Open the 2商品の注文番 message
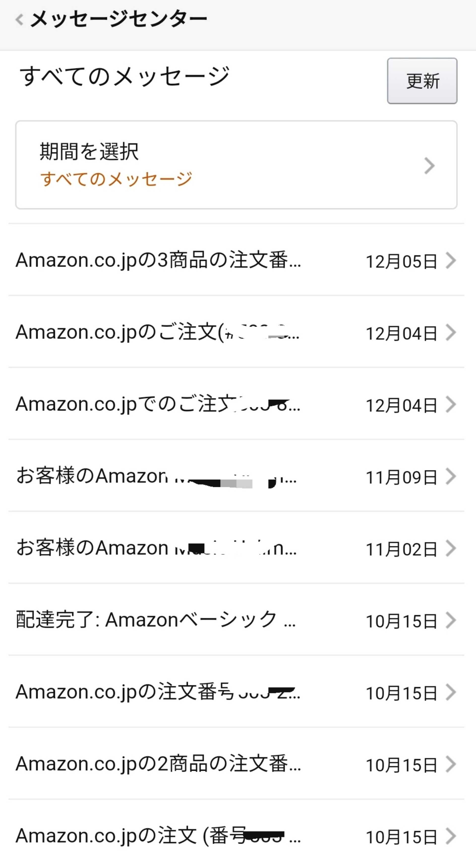This screenshot has width=476, height=868. 158,764
